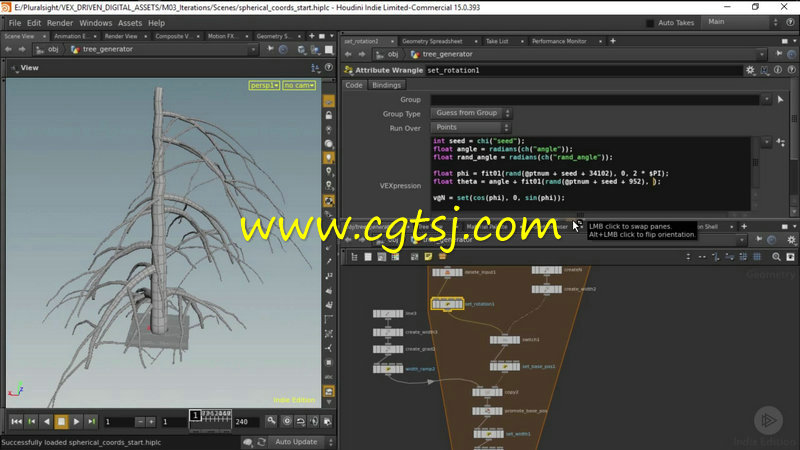The height and width of the screenshot is (450, 800).
Task: Toggle the viewport lock camera icon
Action: coord(329,115)
